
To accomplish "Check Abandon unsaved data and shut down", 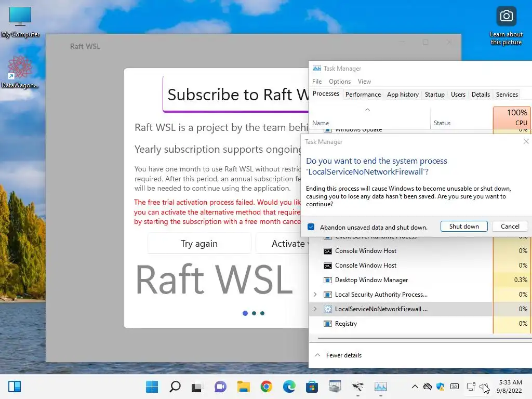I will (x=311, y=227).
